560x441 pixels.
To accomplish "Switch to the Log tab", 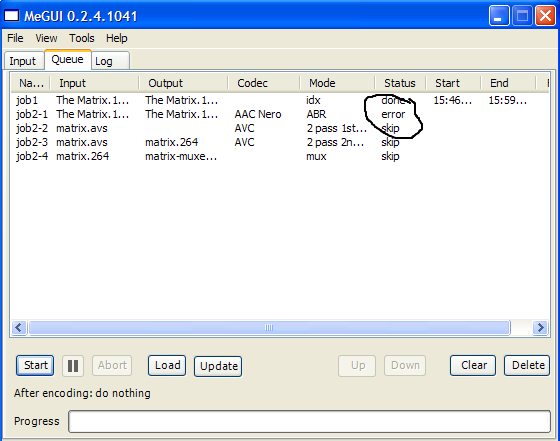I will (x=110, y=61).
